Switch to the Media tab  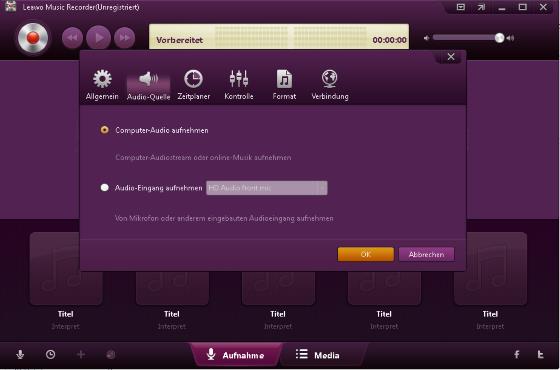point(318,355)
